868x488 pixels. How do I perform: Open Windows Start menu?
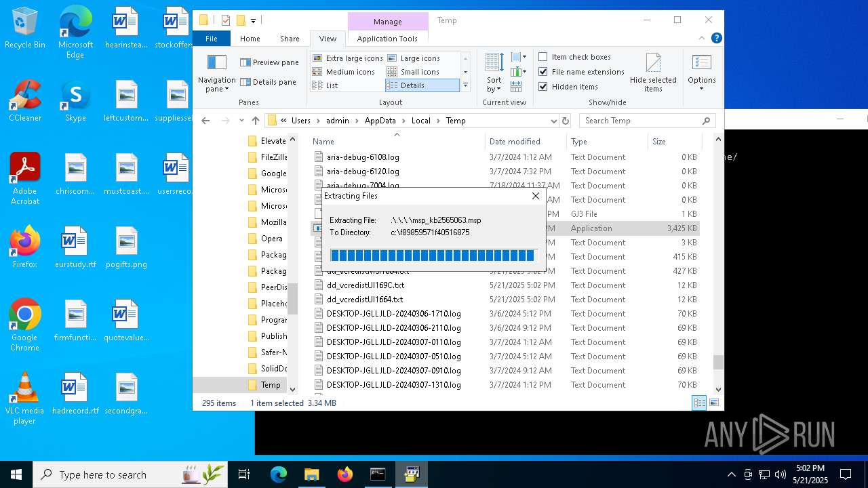(16, 474)
